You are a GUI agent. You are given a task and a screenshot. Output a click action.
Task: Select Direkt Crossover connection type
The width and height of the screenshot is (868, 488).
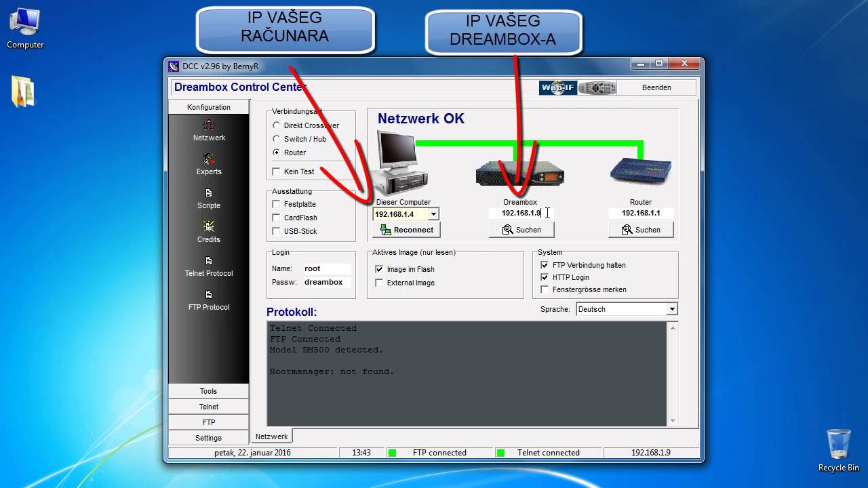pyautogui.click(x=276, y=125)
